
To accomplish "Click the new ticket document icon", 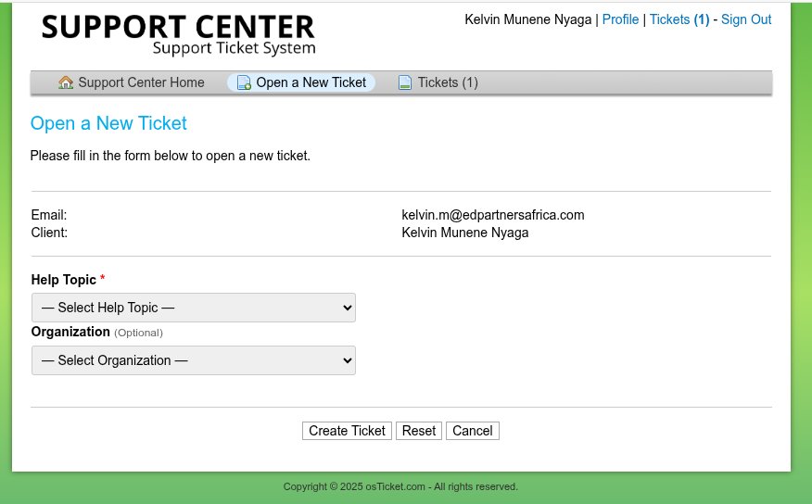I will tap(244, 82).
